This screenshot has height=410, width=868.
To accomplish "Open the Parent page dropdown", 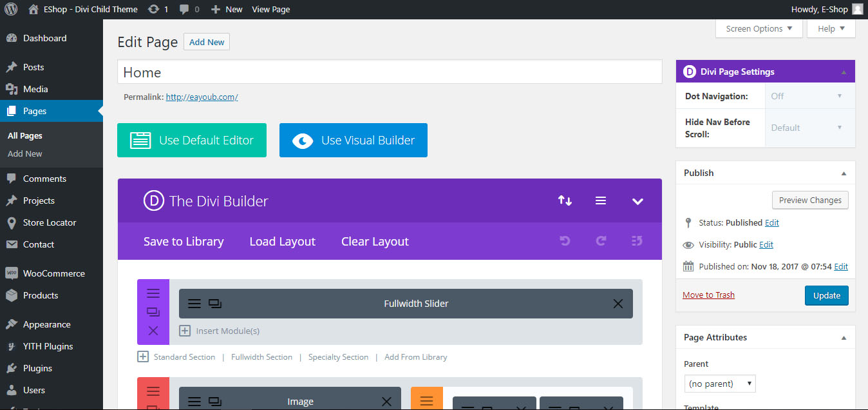I will [720, 384].
